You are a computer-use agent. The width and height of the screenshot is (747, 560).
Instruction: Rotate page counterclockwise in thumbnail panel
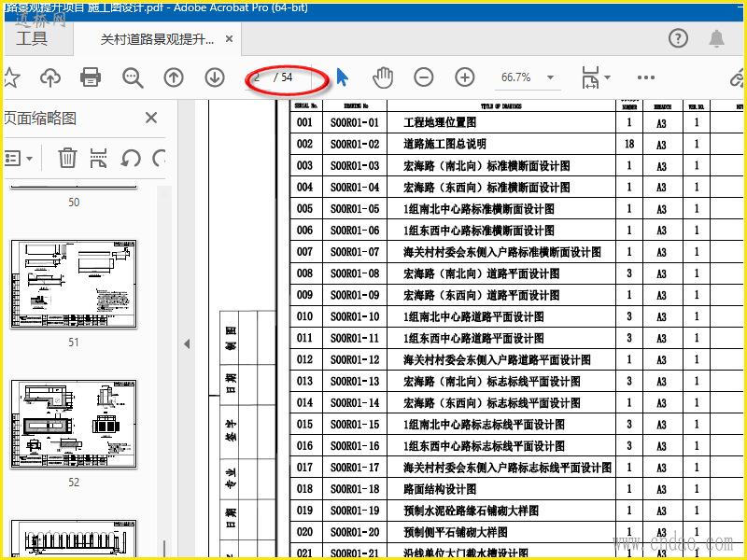tap(131, 158)
